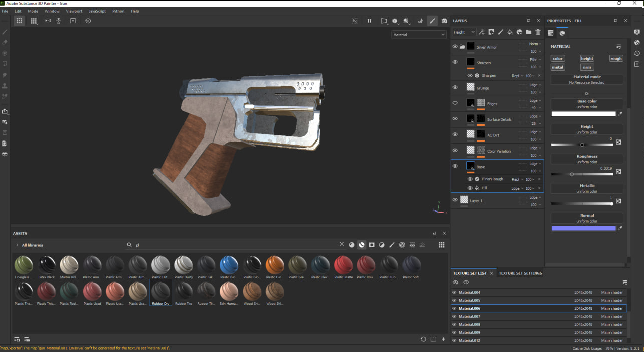This screenshot has width=644, height=352.
Task: Add fill layer using the paint bucket icon
Action: click(x=510, y=32)
